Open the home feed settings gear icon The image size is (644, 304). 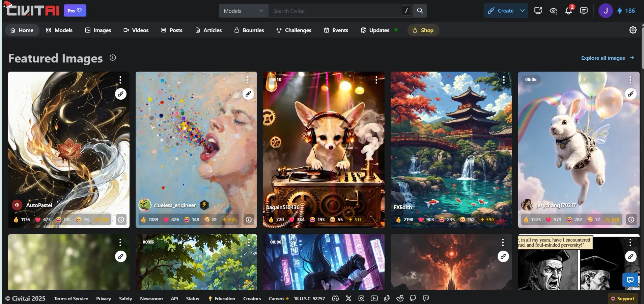click(x=633, y=30)
